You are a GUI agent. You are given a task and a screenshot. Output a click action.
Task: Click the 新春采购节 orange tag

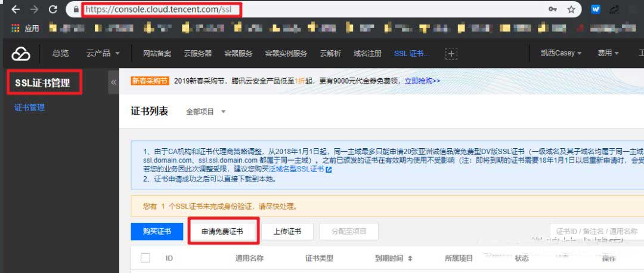tap(150, 81)
